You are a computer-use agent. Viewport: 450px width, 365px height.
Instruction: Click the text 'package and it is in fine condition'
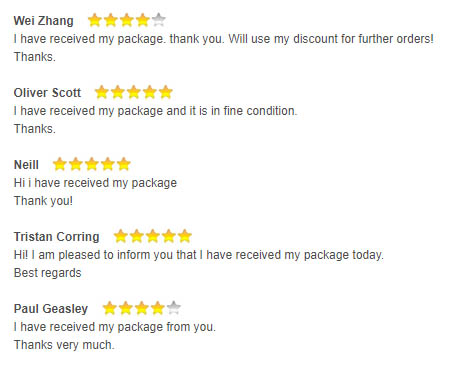click(x=207, y=111)
